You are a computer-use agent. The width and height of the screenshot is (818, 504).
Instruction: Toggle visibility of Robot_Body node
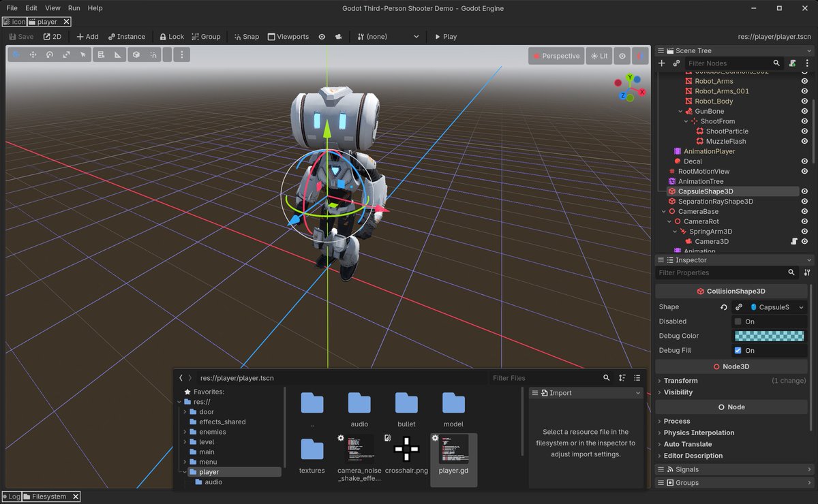tap(804, 101)
